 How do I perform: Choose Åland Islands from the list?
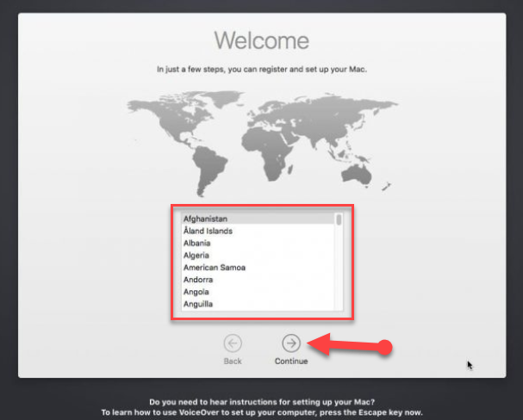pos(208,232)
